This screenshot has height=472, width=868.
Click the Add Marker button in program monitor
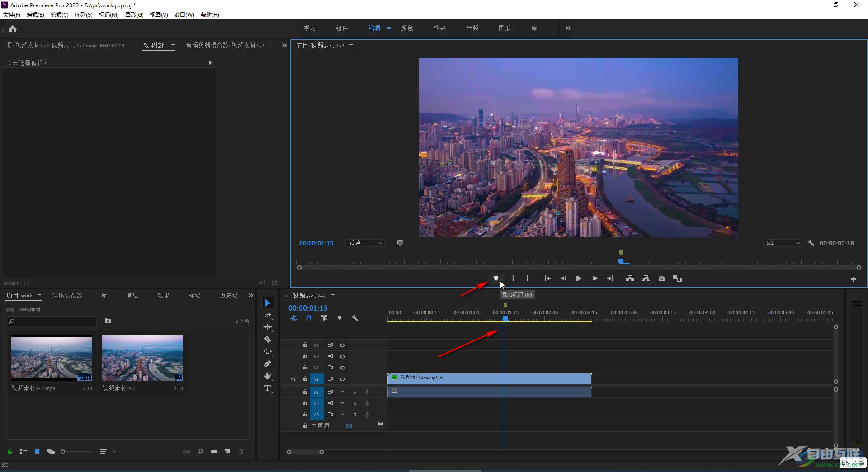coord(496,278)
